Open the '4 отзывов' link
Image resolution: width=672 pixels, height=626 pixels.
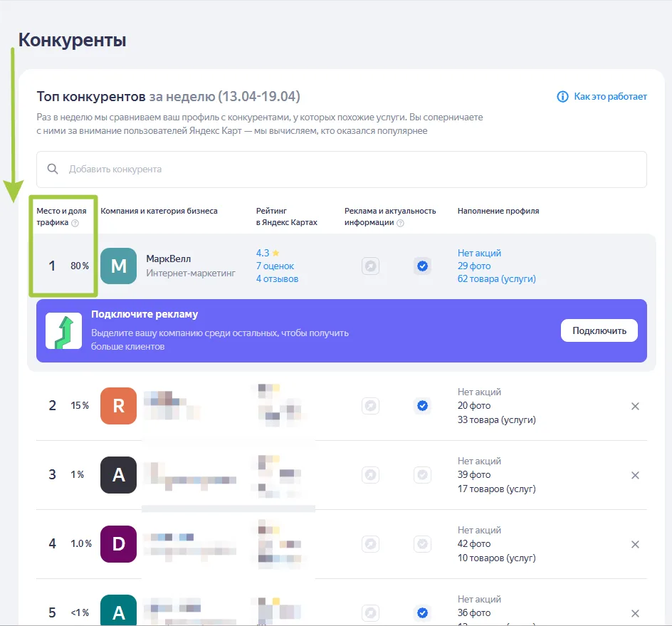coord(278,278)
